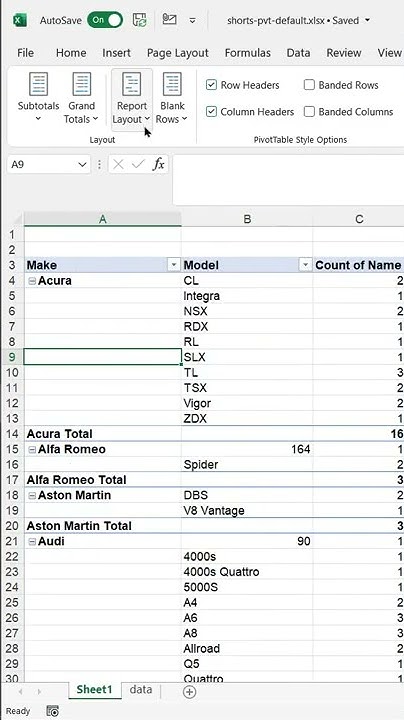Uncheck the Row Headers checkbox
This screenshot has height=720, width=404.
coord(211,85)
